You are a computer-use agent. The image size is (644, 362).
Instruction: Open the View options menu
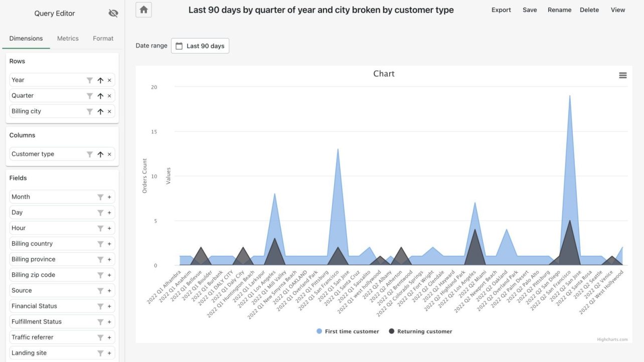pyautogui.click(x=617, y=10)
